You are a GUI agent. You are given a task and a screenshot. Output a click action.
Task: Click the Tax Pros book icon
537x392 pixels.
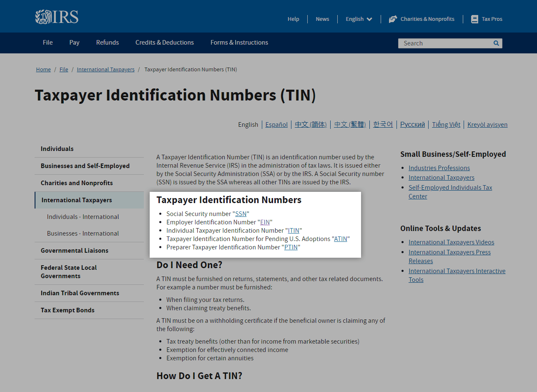[x=474, y=19]
